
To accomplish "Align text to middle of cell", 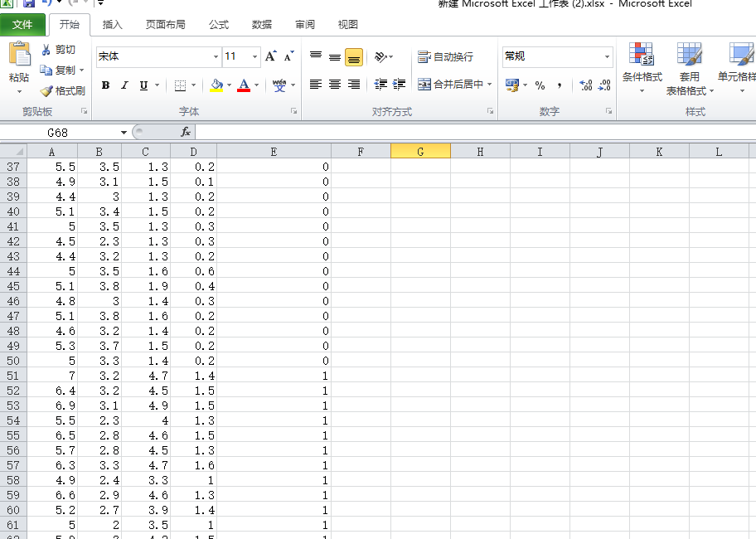I will 335,56.
